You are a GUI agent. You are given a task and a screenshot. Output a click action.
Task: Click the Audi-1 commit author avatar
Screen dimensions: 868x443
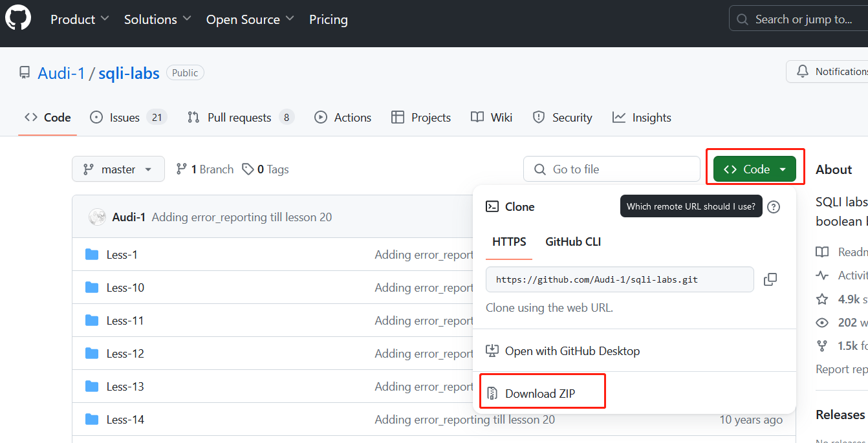97,217
